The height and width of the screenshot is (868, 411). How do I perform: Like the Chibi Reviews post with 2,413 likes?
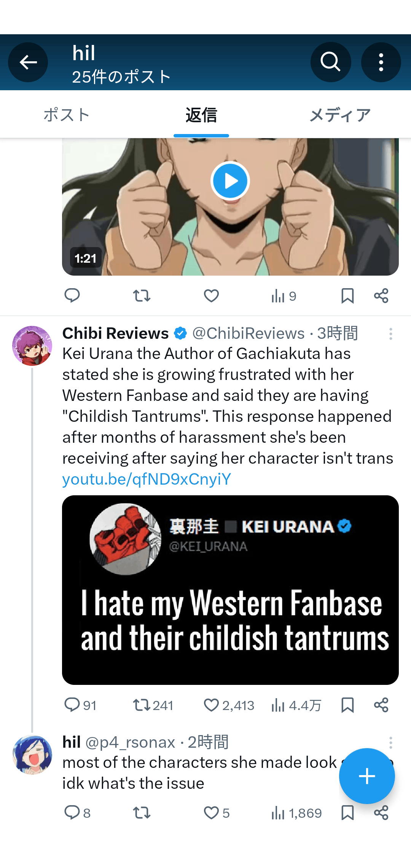(211, 705)
